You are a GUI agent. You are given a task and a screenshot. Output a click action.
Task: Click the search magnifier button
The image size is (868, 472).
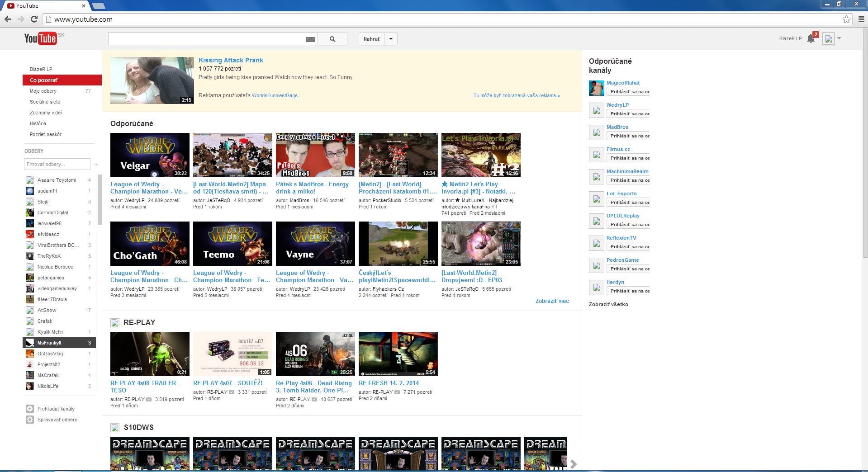[x=332, y=39]
